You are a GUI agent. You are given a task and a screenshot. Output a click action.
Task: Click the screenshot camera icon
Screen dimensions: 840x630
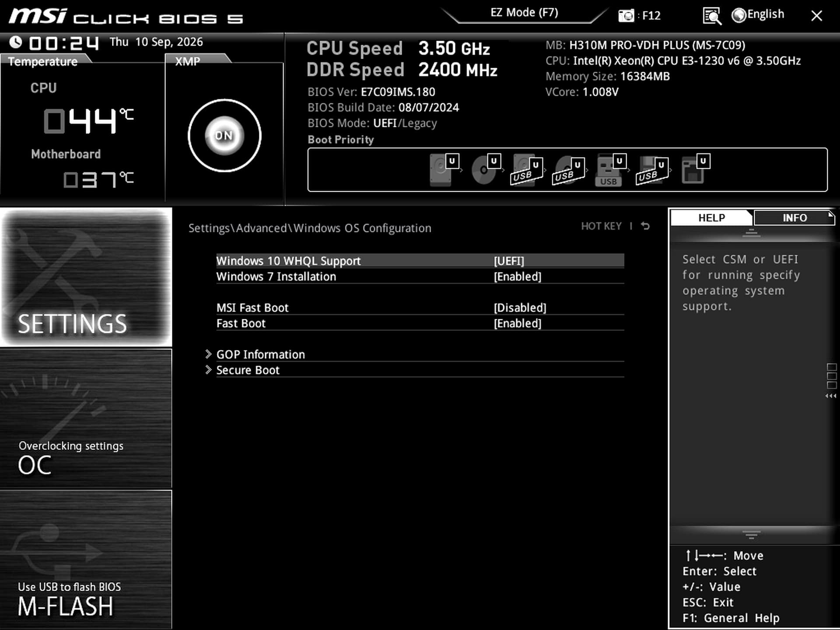(x=626, y=16)
